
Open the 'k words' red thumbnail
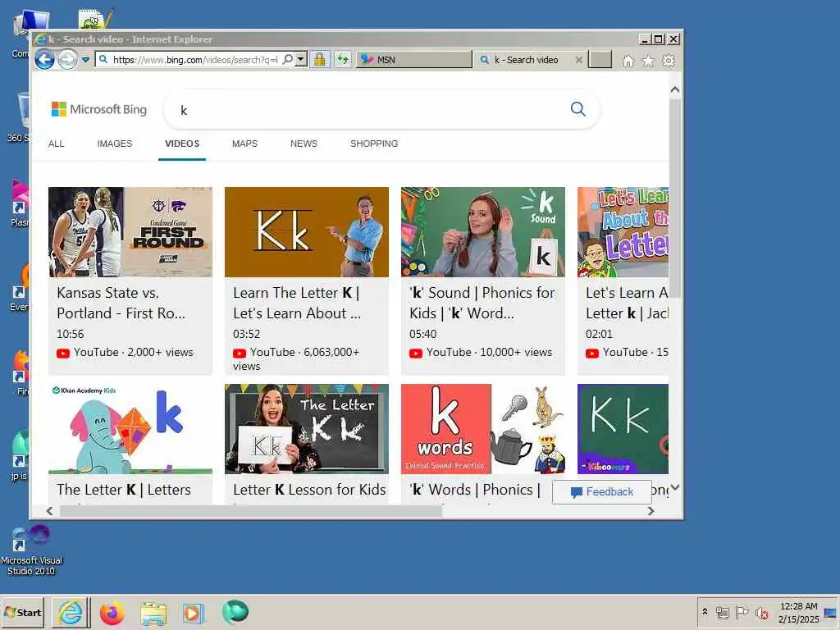(x=483, y=429)
